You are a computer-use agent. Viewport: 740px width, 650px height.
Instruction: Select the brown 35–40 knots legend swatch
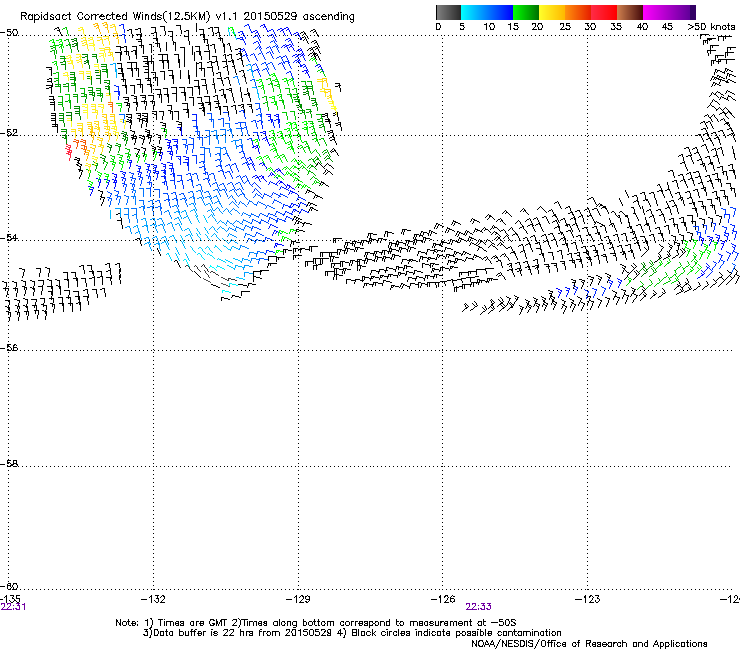point(630,12)
